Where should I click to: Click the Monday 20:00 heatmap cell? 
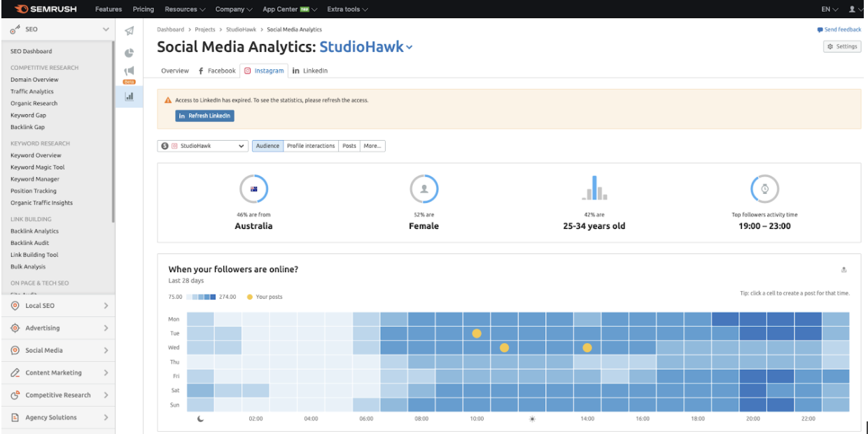(753, 319)
